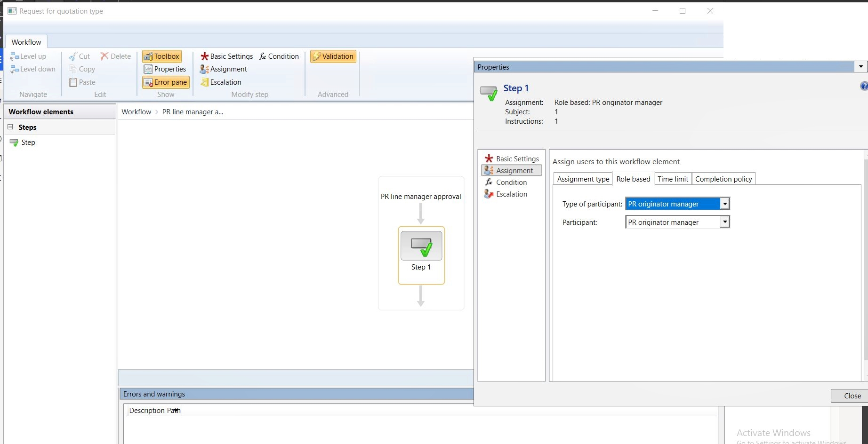Image resolution: width=868 pixels, height=444 pixels.
Task: Toggle the Validation button in ribbon
Action: [333, 56]
